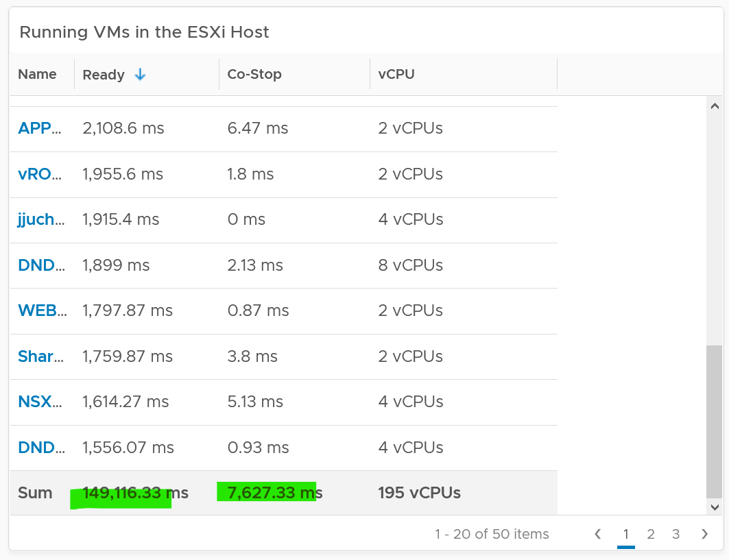Click the scrollbar up arrow
Viewport: 729px width, 560px height.
click(715, 106)
